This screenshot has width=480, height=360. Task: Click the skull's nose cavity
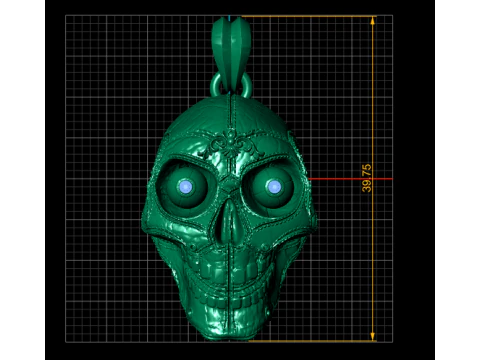(x=229, y=222)
